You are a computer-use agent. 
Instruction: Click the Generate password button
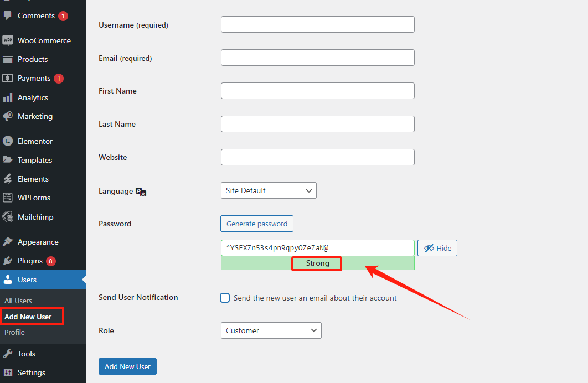coord(257,224)
